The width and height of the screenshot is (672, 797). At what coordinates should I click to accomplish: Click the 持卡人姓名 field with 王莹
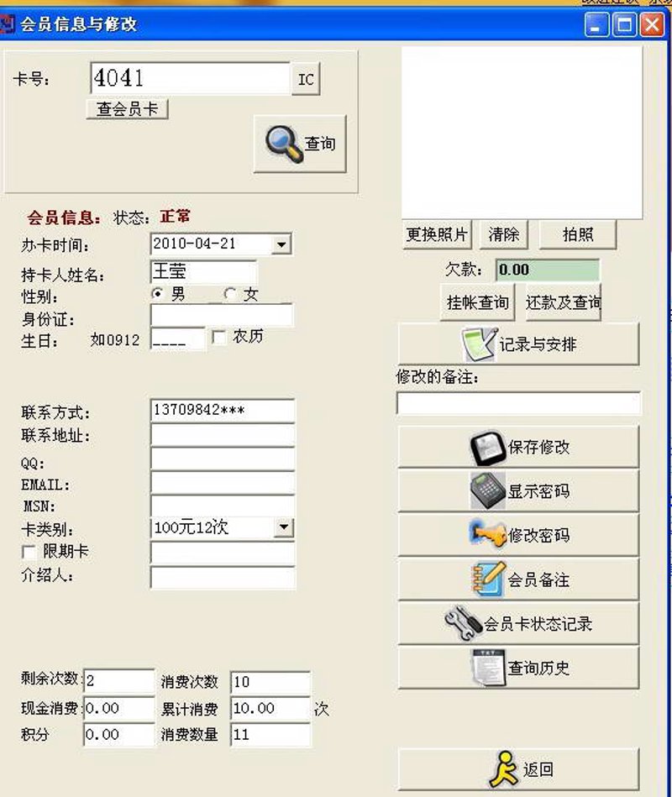tap(204, 272)
